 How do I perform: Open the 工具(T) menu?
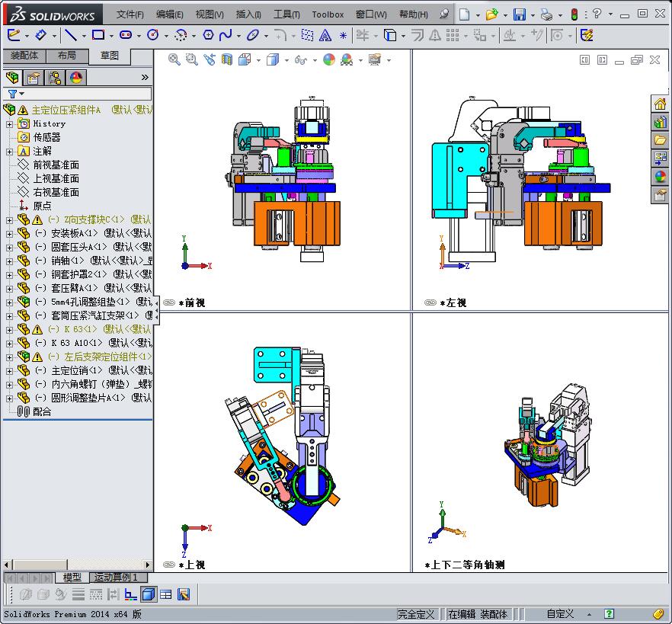pyautogui.click(x=286, y=14)
